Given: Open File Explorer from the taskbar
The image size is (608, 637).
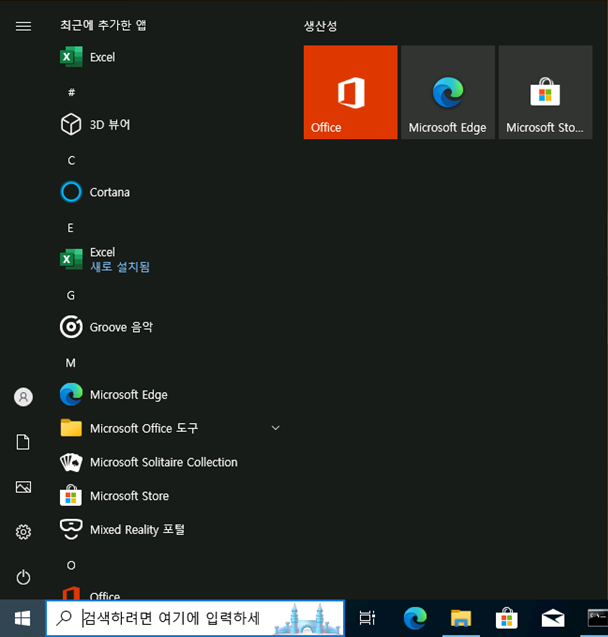Looking at the screenshot, I should pos(461,618).
